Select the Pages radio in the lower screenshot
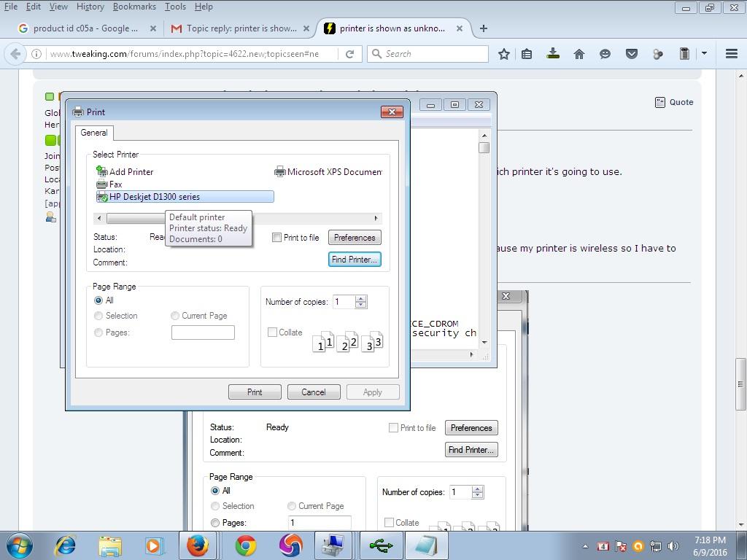Image resolution: width=747 pixels, height=560 pixels. (x=215, y=523)
